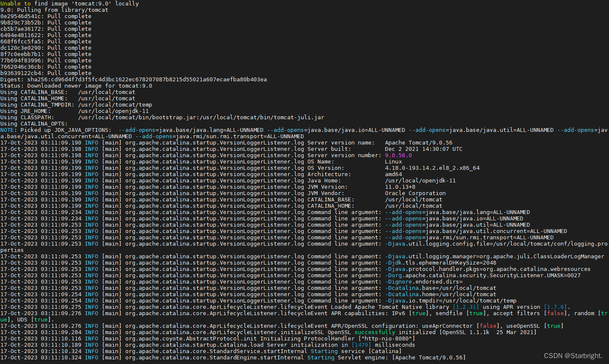Click the APR version "[1.7.0]"
This screenshot has height=364, width=609.
(x=555, y=307)
